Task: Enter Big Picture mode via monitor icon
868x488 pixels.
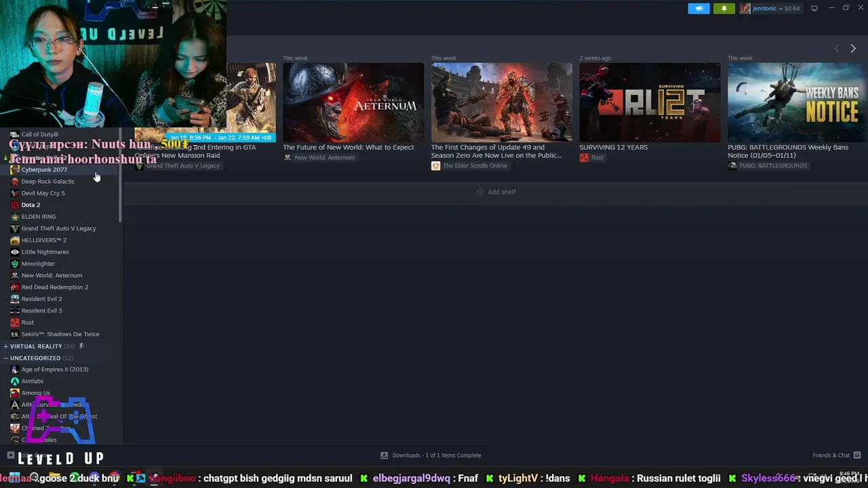Action: tap(814, 8)
